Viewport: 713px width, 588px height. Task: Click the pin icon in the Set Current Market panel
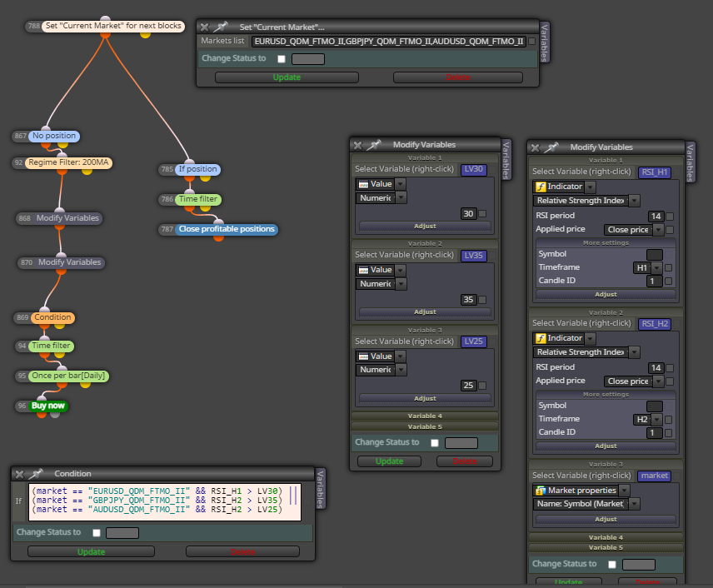tap(221, 27)
